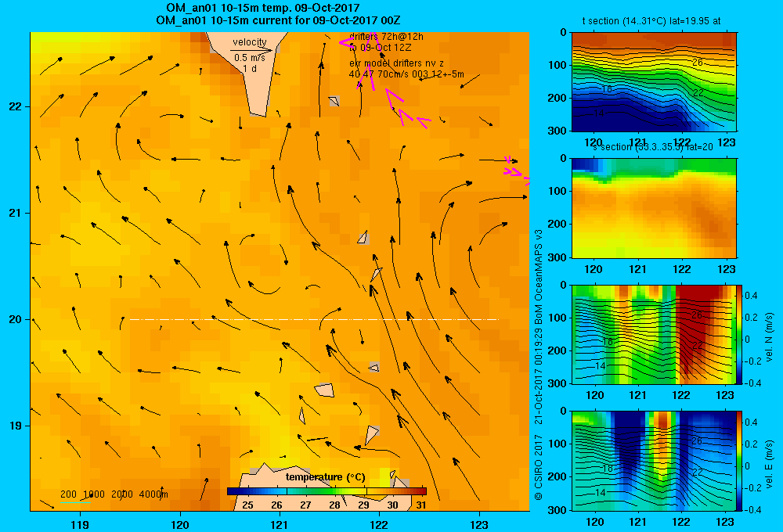Click latitude label 22 on the main map
Image resolution: width=783 pixels, height=532 pixels.
(15, 106)
